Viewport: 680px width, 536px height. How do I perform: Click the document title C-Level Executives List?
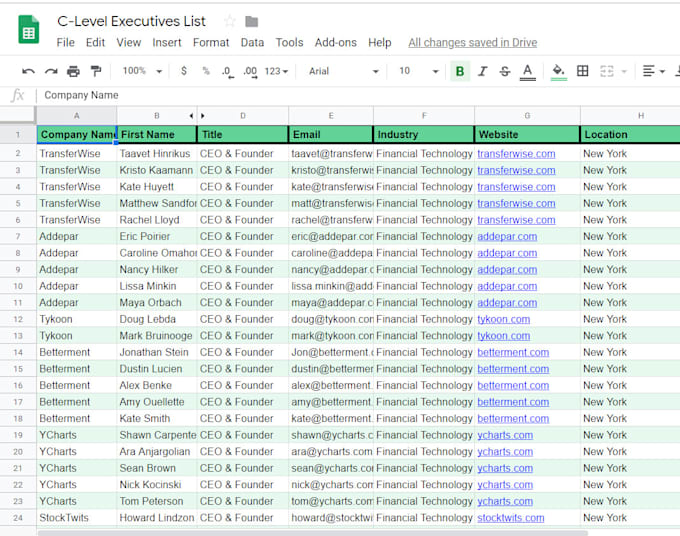click(x=131, y=21)
